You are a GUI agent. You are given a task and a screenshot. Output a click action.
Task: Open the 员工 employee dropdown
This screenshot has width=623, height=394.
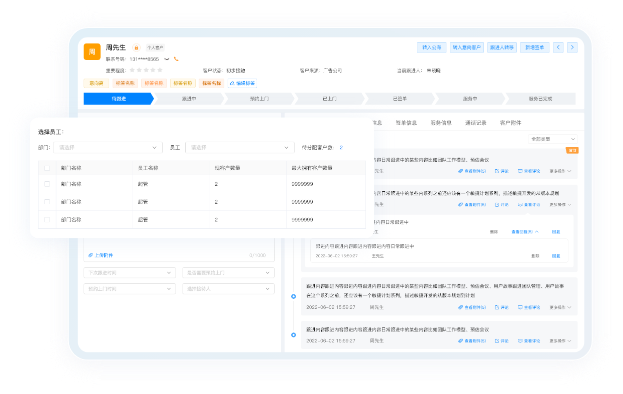240,147
